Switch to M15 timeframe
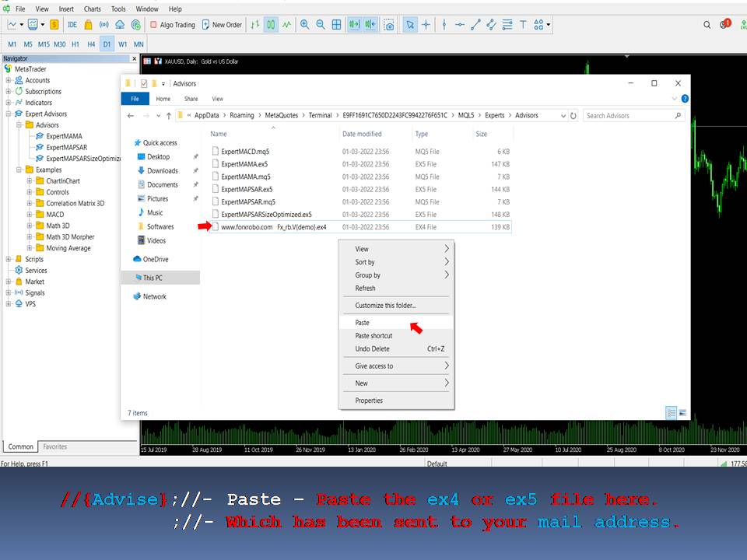 click(x=44, y=44)
